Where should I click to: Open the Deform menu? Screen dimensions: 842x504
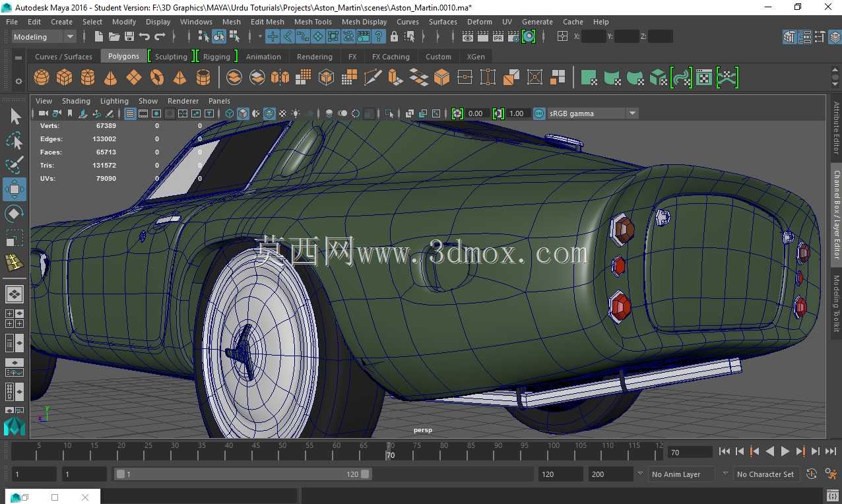[480, 22]
